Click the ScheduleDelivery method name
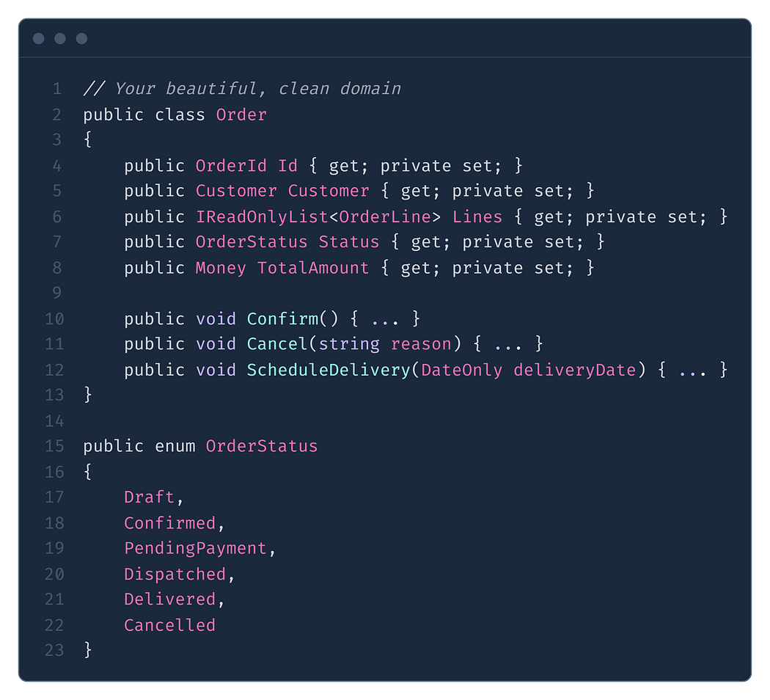 (328, 369)
